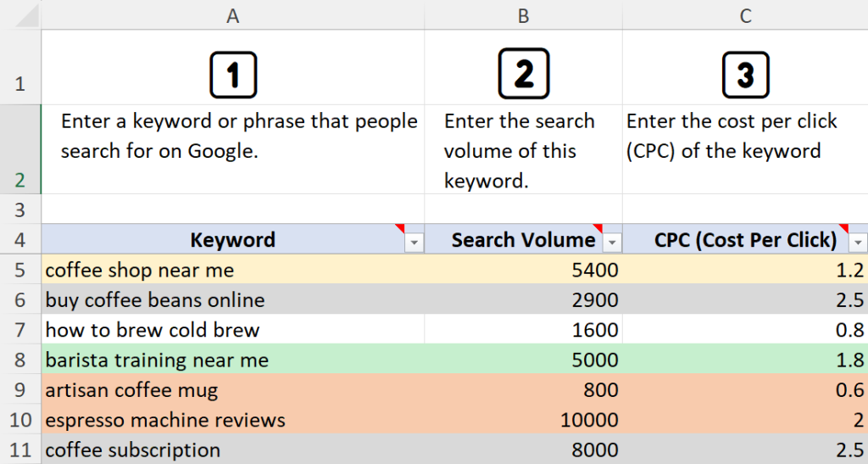The width and height of the screenshot is (868, 464).
Task: Select row 5 header
Action: (20, 270)
